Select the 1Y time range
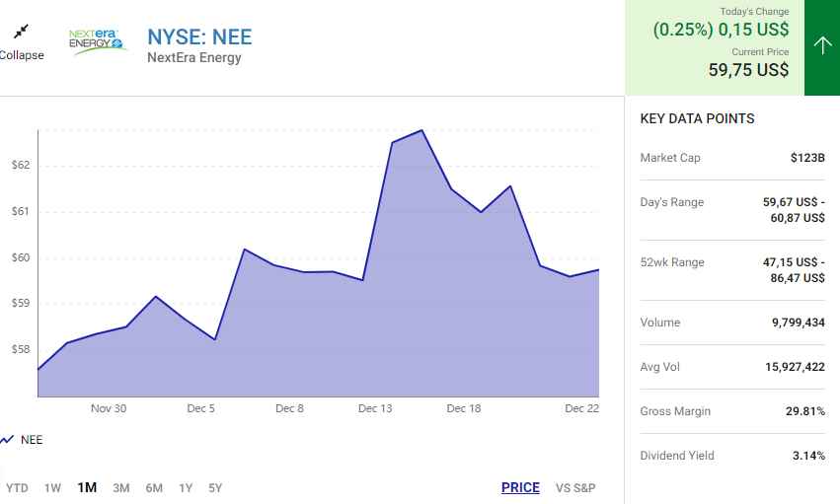The width and height of the screenshot is (840, 504). [186, 487]
